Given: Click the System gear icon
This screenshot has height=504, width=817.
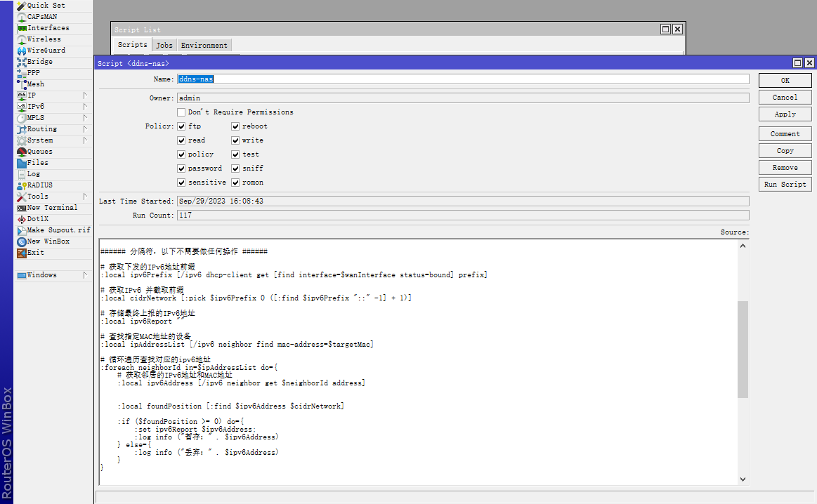Looking at the screenshot, I should pos(21,140).
